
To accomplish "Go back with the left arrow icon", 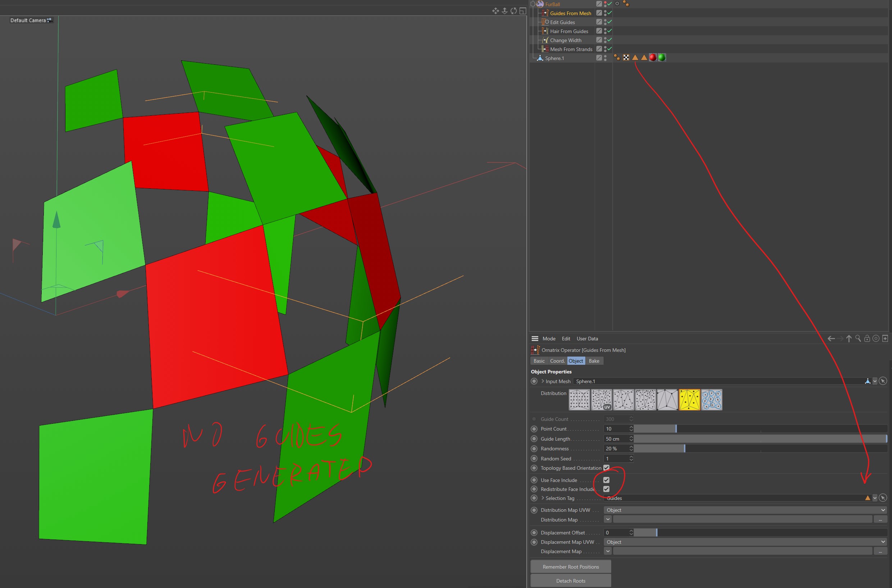I will [x=831, y=339].
